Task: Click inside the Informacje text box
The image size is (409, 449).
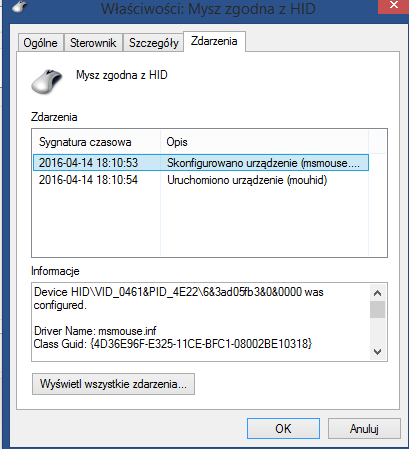Action: point(201,322)
